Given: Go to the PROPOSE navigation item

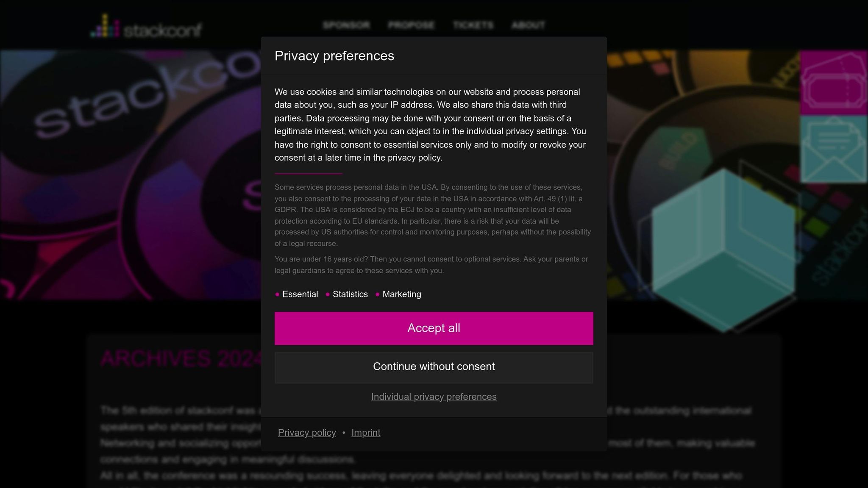Looking at the screenshot, I should tap(411, 25).
